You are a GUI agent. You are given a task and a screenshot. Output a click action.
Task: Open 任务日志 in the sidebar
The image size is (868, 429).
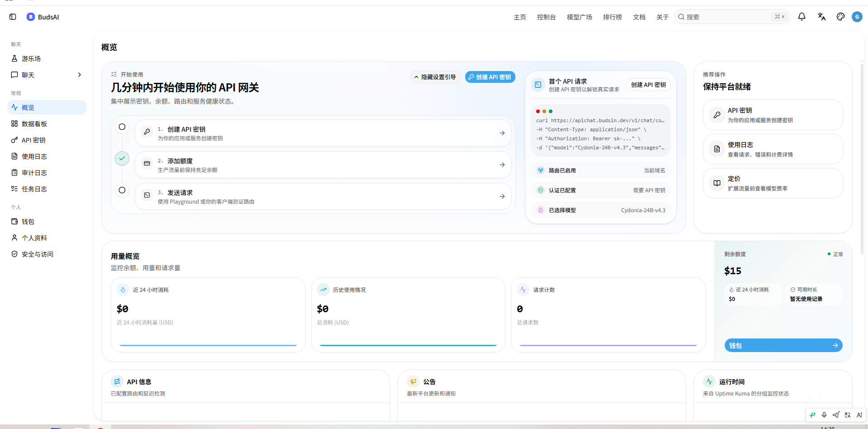(47, 189)
